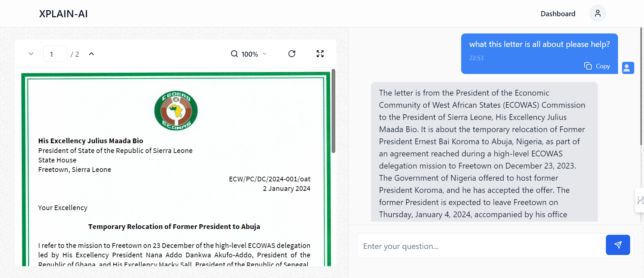This screenshot has height=278, width=644.
Task: Click the PDF viewer vertical scrollbar
Action: [333, 111]
